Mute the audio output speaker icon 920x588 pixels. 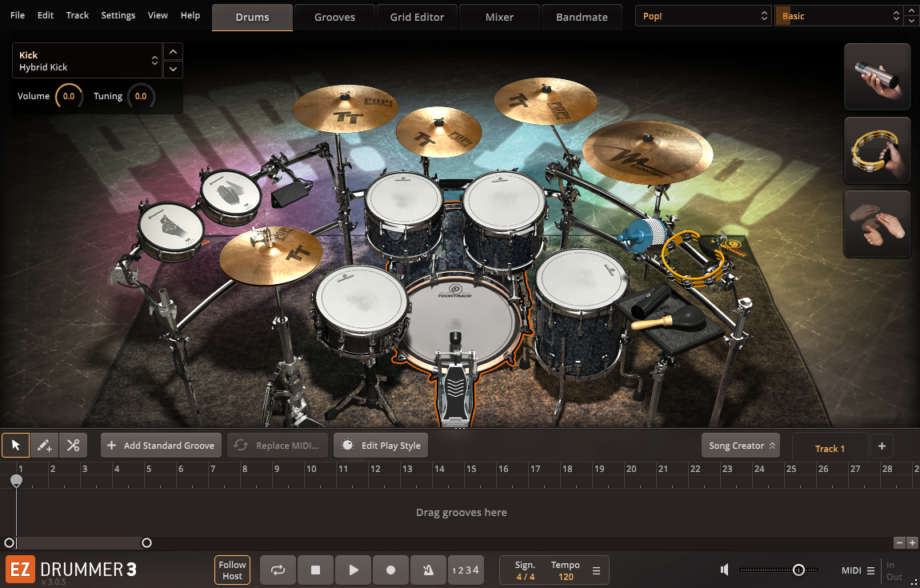click(723, 570)
